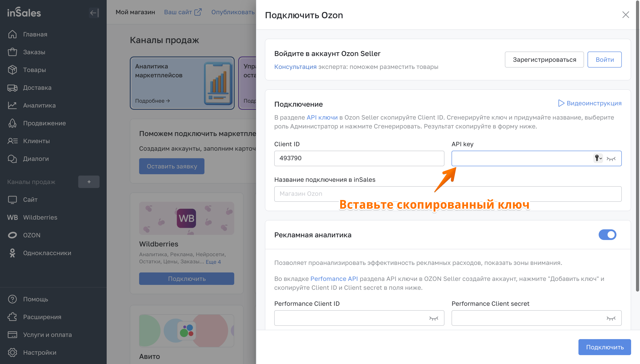Screen dimensions: 640x364
Task: Show the API key with eye icon
Action: [x=611, y=158]
